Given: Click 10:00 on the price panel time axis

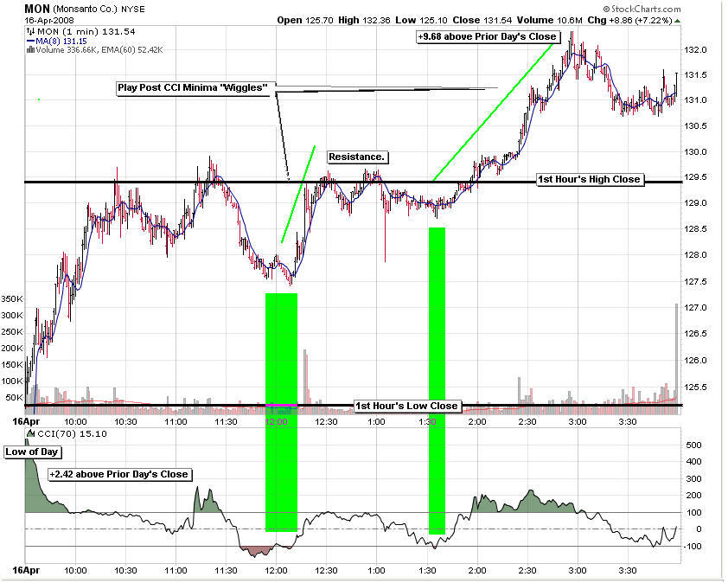Looking at the screenshot, I should click(x=75, y=422).
